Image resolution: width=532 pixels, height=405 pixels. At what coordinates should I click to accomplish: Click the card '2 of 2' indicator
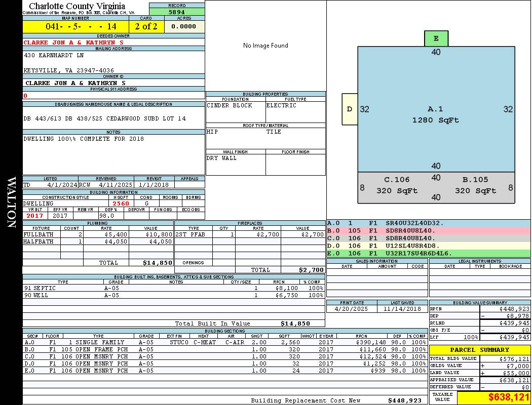[146, 26]
